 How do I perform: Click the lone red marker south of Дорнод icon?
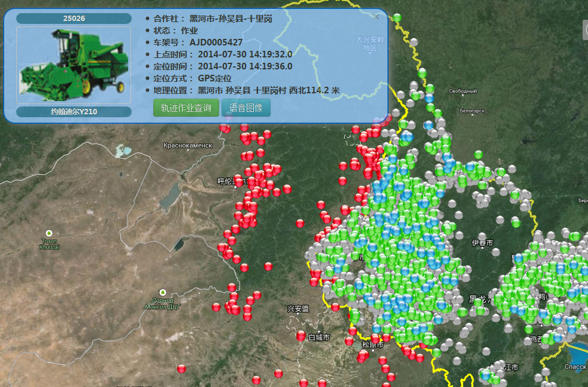point(181,369)
